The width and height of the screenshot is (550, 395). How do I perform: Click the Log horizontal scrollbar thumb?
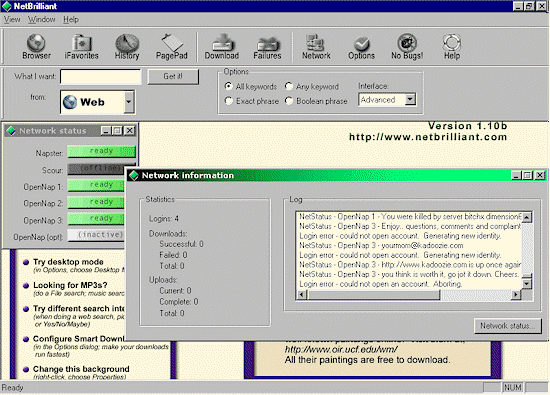pyautogui.click(x=373, y=295)
